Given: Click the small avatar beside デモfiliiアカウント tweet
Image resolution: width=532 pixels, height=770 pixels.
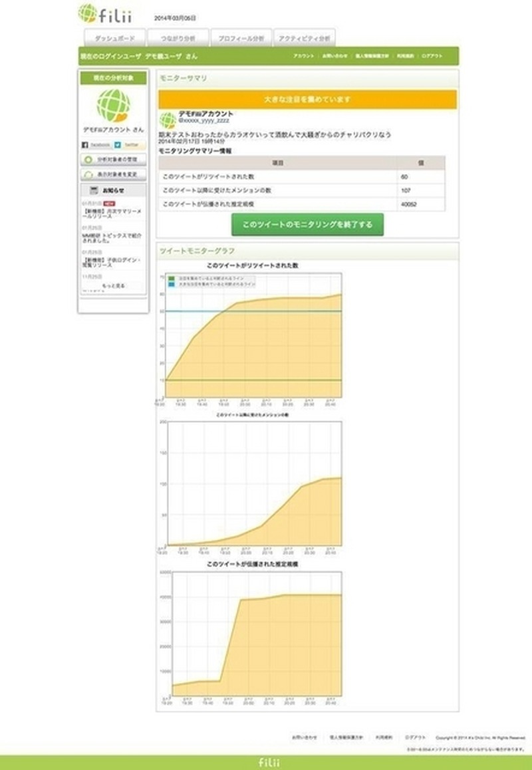Looking at the screenshot, I should tap(168, 120).
